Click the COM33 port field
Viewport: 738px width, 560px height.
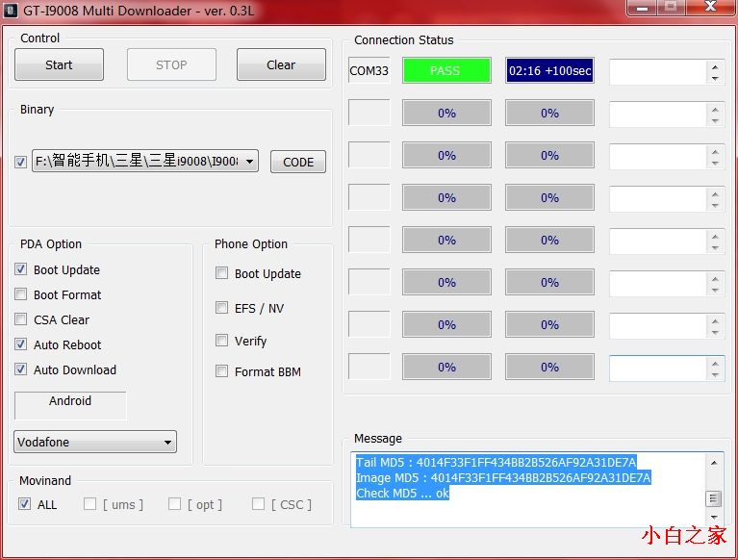pyautogui.click(x=369, y=70)
